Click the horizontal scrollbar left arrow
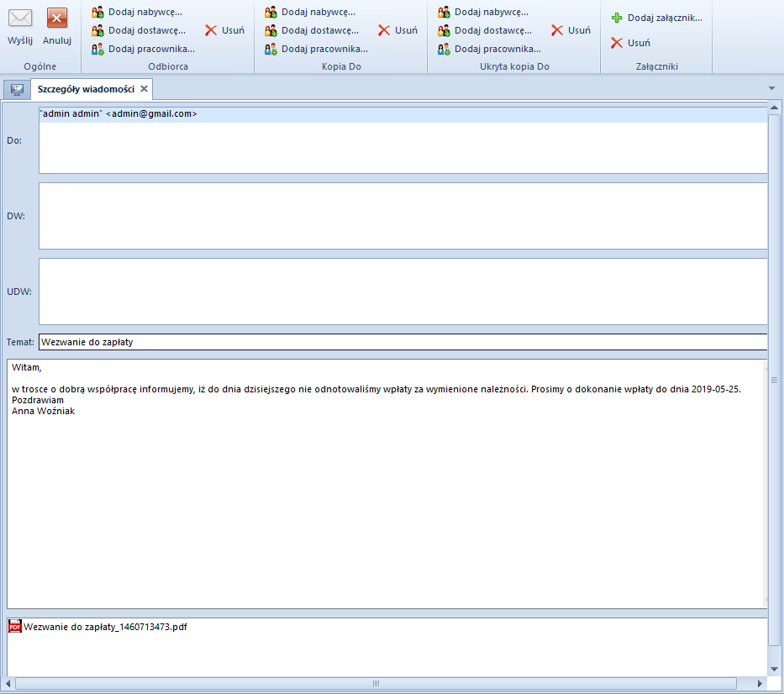The image size is (784, 694). (8, 683)
